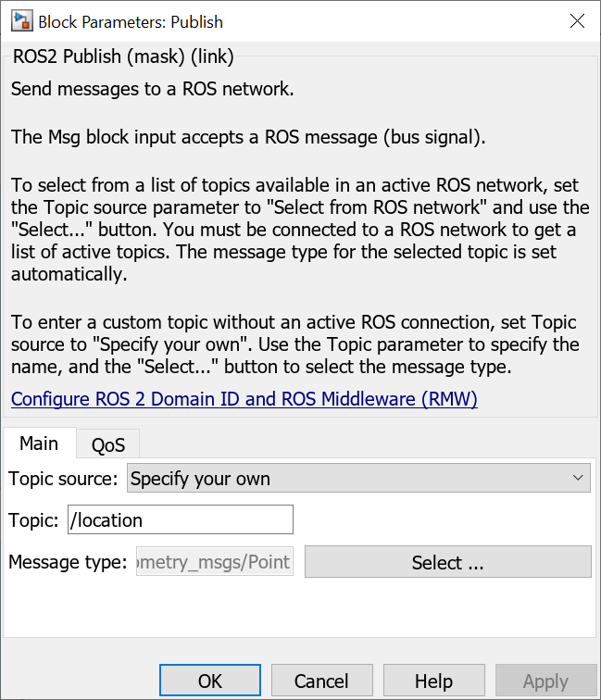Click the "Message type:" label
Viewport: 601px width, 700px height.
point(68,562)
